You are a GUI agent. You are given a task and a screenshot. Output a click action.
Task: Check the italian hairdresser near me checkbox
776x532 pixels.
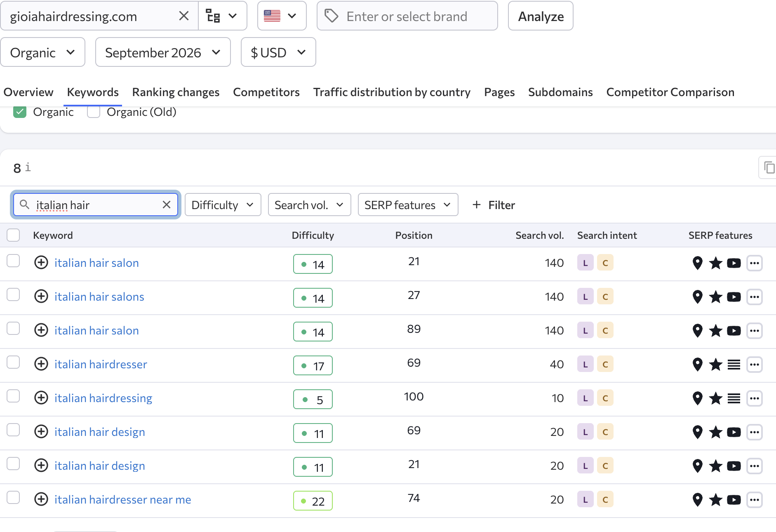(x=13, y=498)
